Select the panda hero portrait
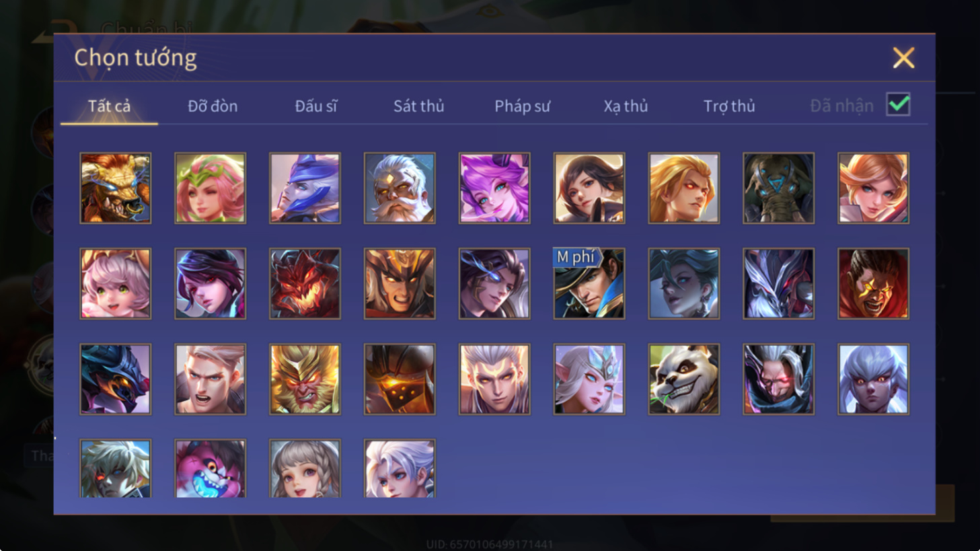Image resolution: width=980 pixels, height=551 pixels. pyautogui.click(x=683, y=379)
